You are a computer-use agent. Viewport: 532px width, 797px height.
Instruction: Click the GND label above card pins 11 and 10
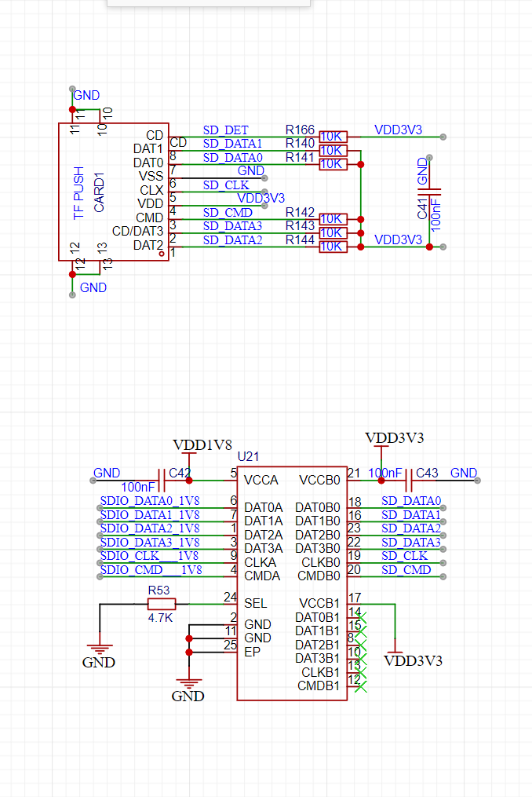(86, 96)
